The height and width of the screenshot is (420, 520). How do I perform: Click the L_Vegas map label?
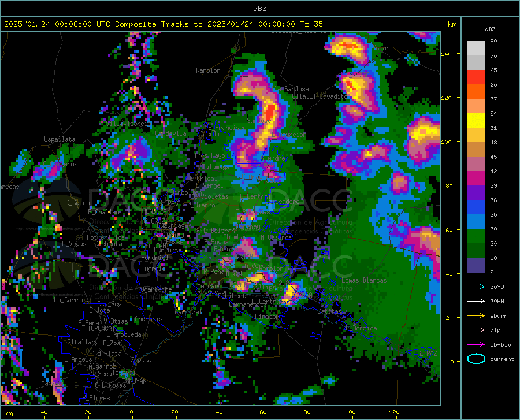coord(74,244)
